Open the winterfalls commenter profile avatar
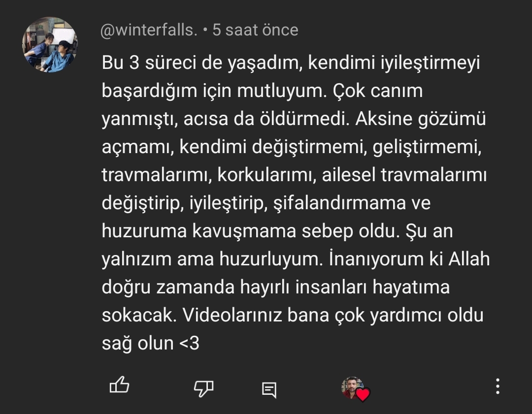532x414 pixels. pos(50,44)
